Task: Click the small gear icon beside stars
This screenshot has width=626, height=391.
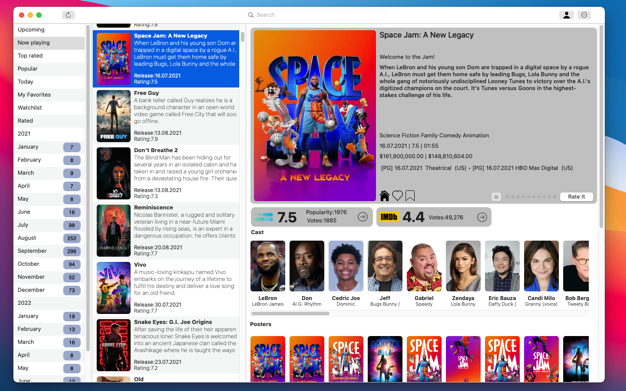Action: tap(496, 196)
